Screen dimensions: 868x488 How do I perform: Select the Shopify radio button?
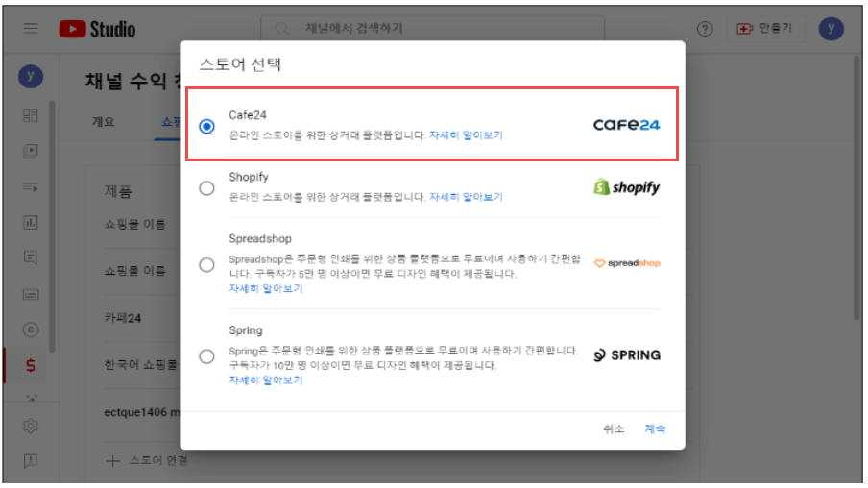[x=206, y=188]
